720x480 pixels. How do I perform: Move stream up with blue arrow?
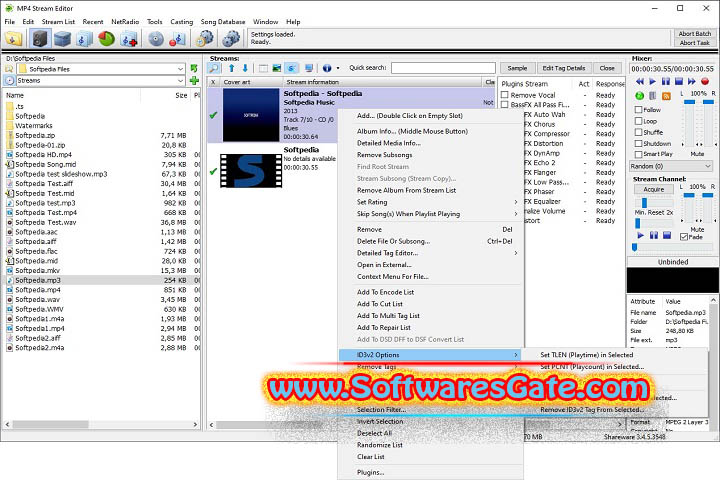coord(231,68)
